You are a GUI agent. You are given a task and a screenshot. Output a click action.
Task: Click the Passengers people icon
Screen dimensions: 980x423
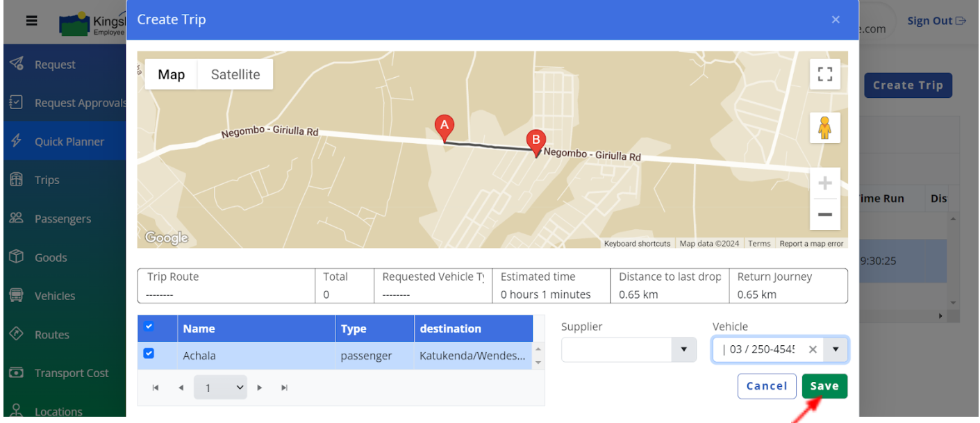pyautogui.click(x=17, y=218)
